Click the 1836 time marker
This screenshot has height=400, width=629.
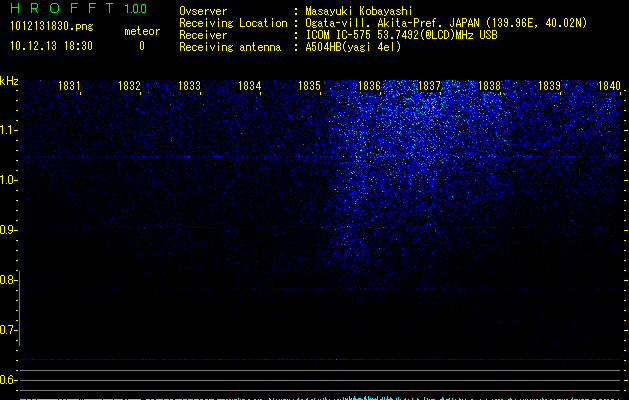coord(369,86)
